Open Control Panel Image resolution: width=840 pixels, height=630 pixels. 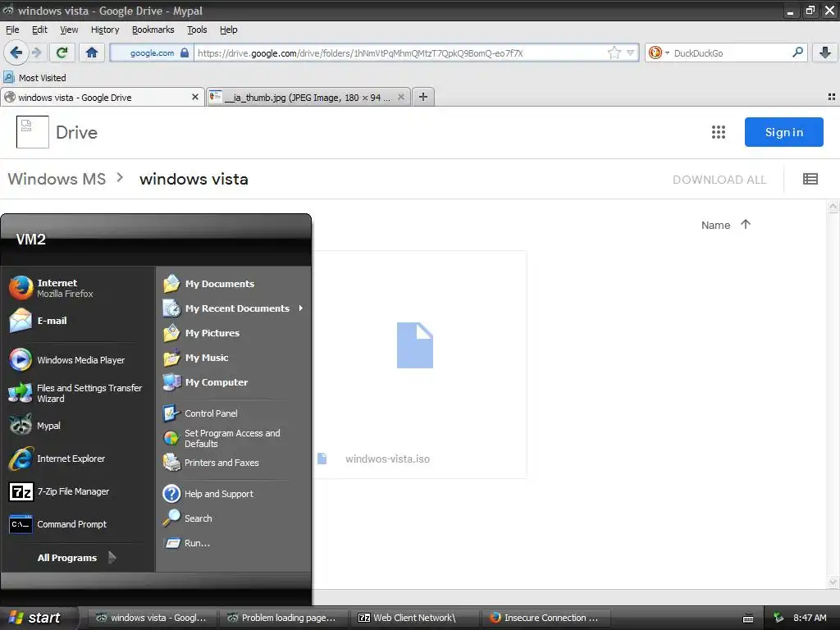click(x=234, y=413)
